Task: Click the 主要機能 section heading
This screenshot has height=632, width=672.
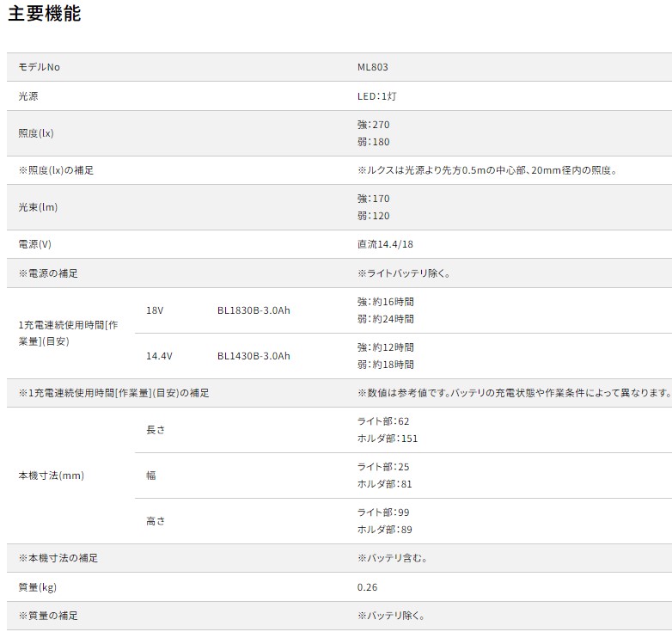Action: pos(45,15)
